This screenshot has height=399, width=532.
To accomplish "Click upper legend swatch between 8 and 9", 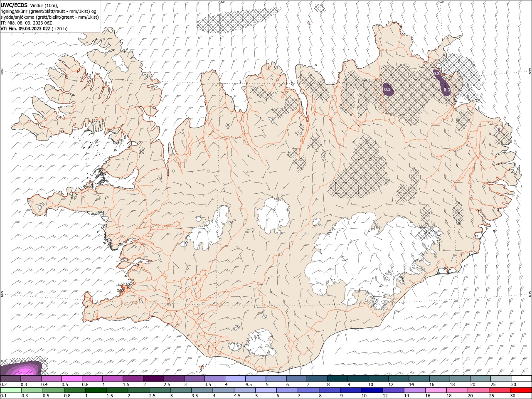I will click(337, 378).
